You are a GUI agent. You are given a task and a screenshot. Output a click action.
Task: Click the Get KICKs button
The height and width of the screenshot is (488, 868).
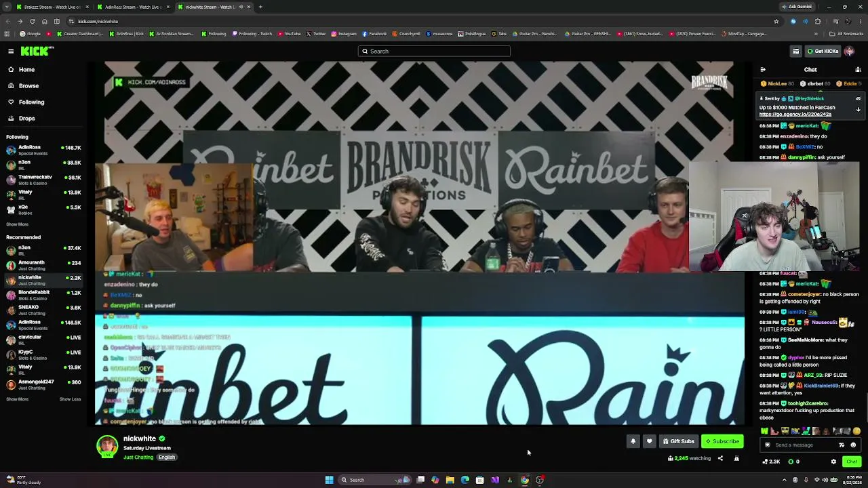[823, 51]
